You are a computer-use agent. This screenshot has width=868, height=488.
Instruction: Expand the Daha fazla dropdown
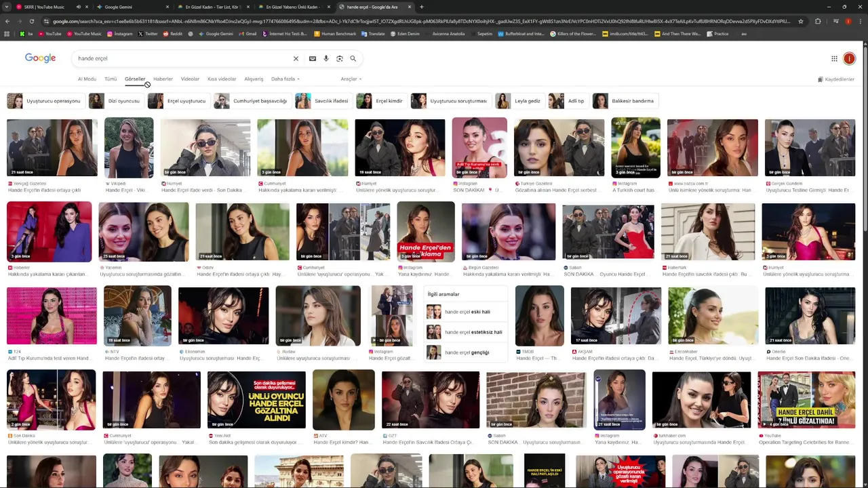pos(285,79)
